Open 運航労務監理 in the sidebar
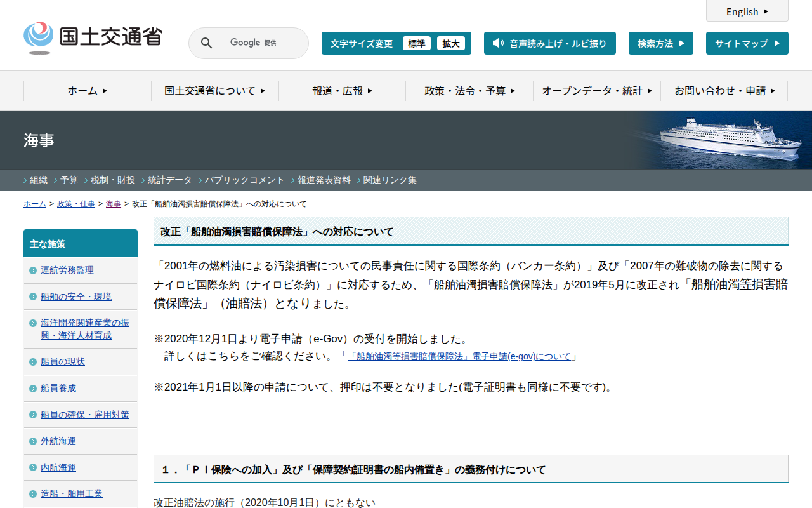Screen dimensions: 812x508 [x=67, y=271]
